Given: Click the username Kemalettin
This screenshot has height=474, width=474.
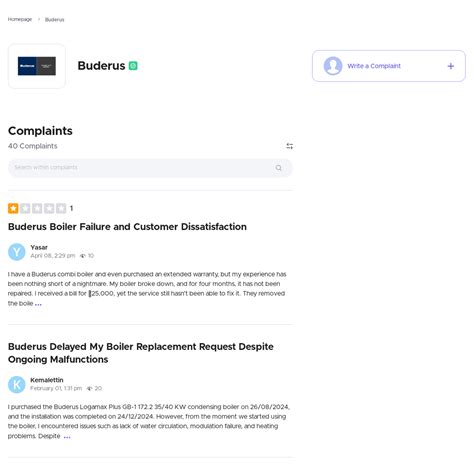Looking at the screenshot, I should 47,380.
